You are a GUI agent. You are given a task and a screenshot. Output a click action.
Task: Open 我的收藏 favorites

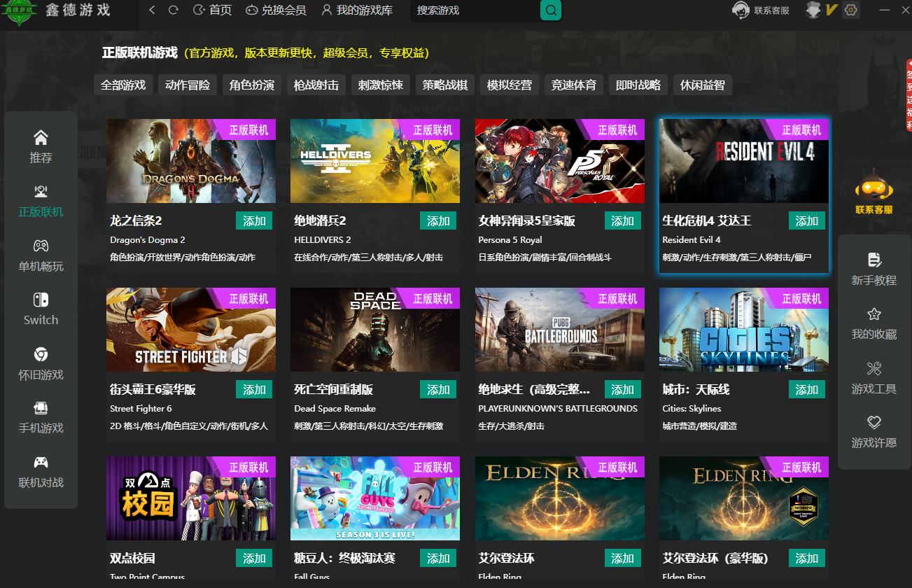click(x=874, y=323)
